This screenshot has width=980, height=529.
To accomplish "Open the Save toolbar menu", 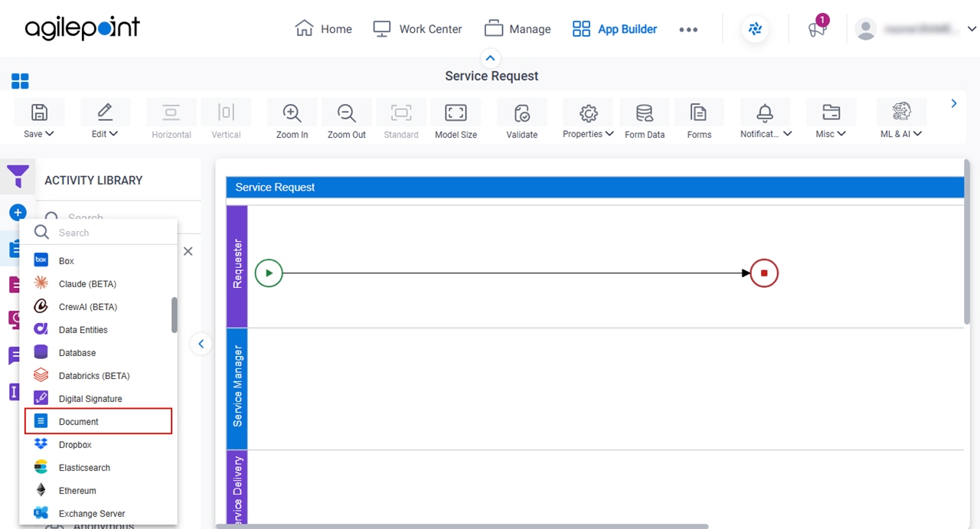I will click(39, 119).
